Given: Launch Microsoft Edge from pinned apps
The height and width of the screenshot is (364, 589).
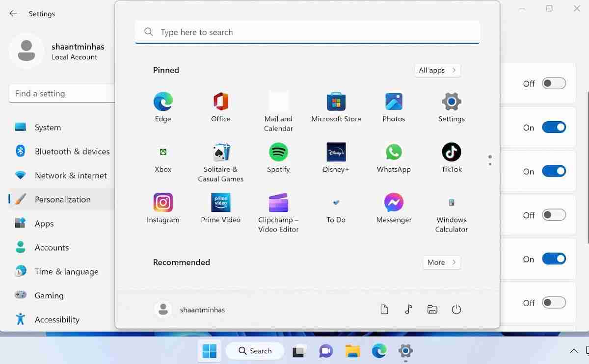Looking at the screenshot, I should click(163, 105).
